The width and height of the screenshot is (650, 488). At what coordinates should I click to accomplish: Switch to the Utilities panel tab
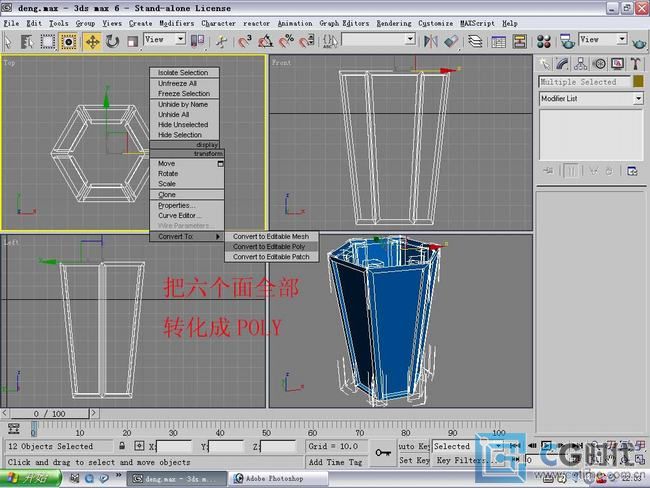636,64
